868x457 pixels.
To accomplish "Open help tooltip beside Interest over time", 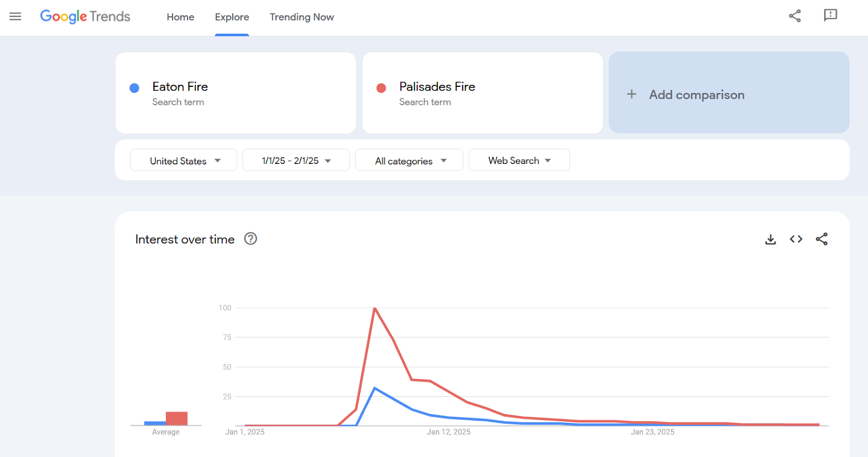I will (x=250, y=238).
